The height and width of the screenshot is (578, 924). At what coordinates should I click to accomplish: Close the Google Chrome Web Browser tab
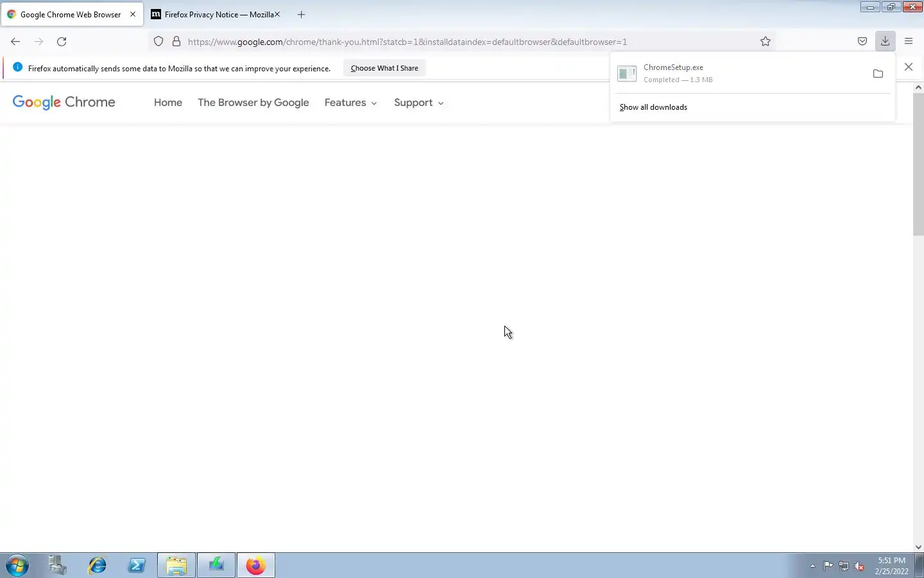(133, 14)
